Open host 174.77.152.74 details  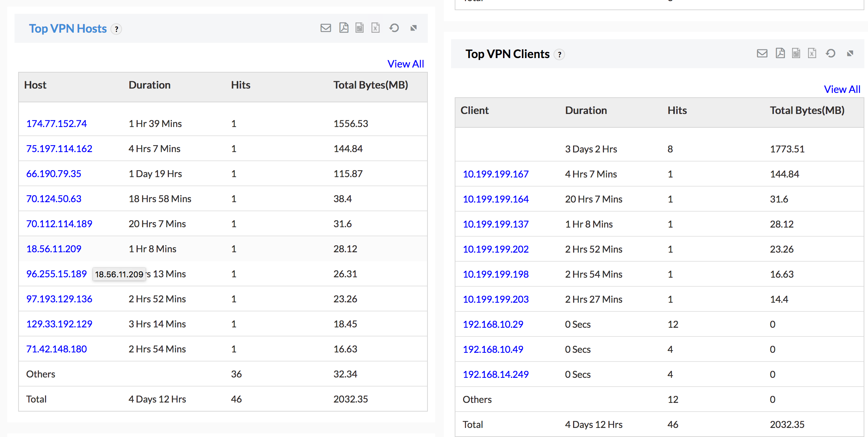pyautogui.click(x=56, y=124)
